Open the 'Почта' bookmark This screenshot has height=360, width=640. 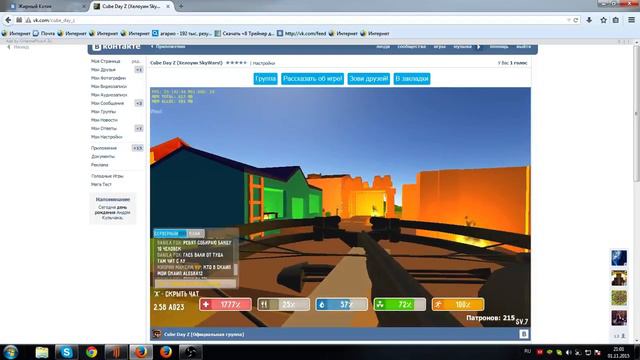pos(44,33)
